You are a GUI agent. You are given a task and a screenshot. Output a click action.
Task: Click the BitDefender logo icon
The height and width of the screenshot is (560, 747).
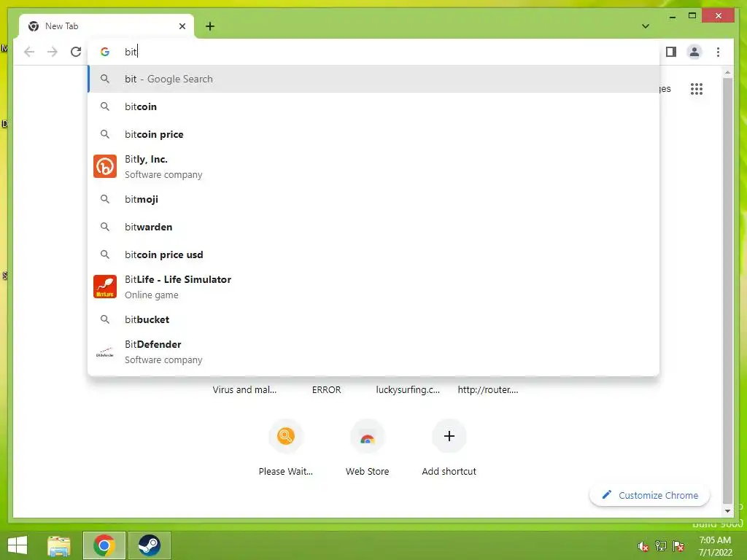click(x=105, y=352)
